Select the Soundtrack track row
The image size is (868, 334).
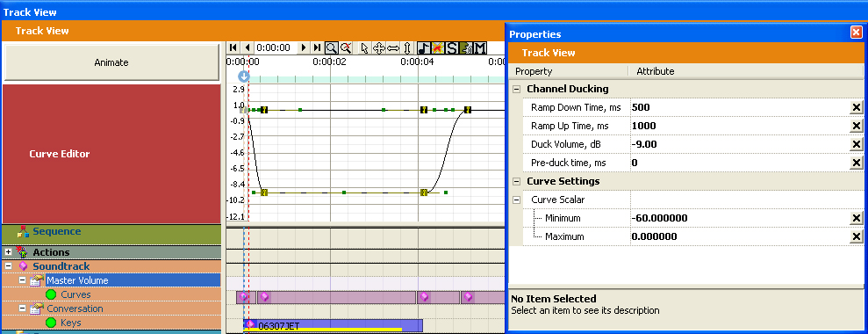[111, 266]
